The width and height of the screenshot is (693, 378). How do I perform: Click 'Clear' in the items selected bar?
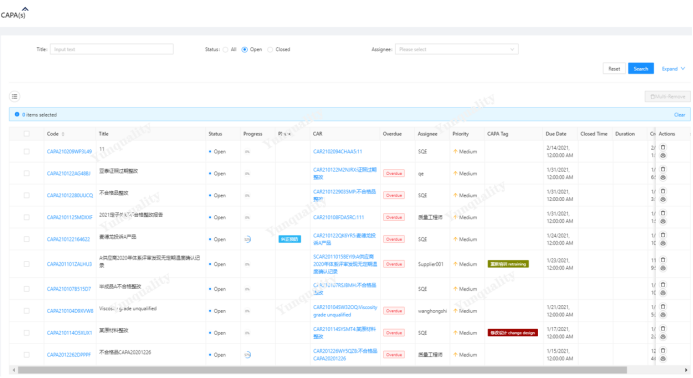point(679,115)
